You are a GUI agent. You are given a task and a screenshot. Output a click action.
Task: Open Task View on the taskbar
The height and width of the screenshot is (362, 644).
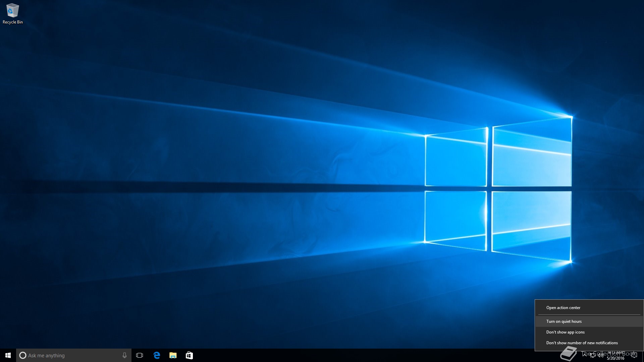point(140,355)
